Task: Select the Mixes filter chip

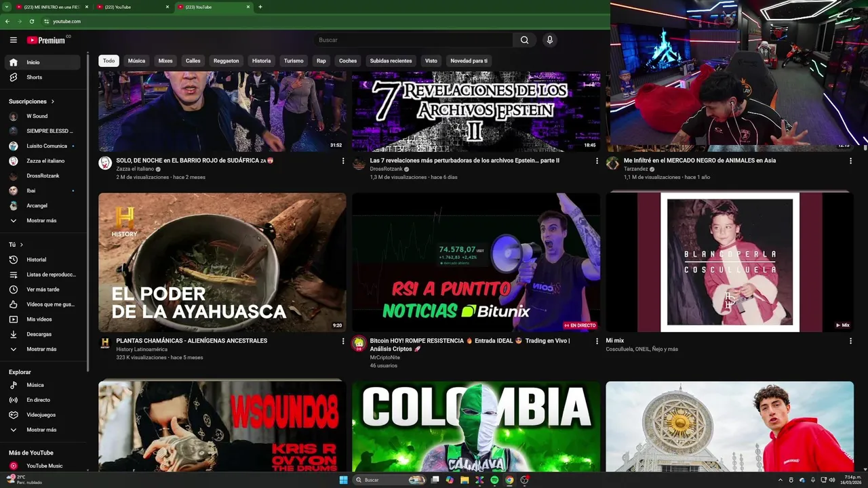Action: (x=165, y=61)
